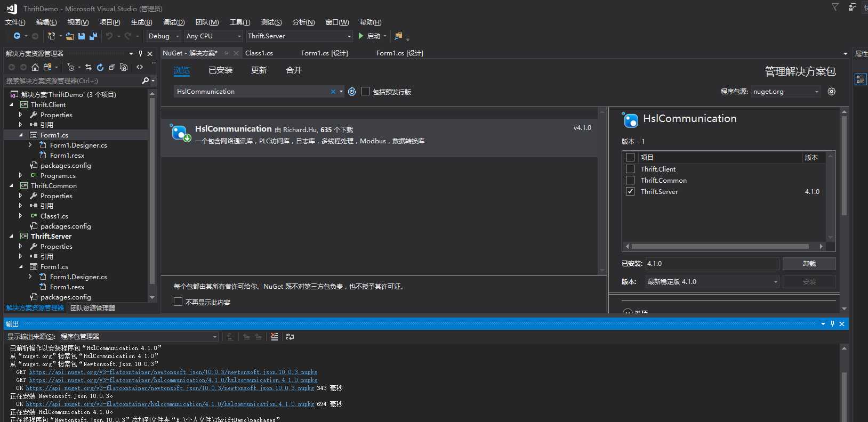Pin the Output panel
The image size is (868, 422).
[832, 324]
